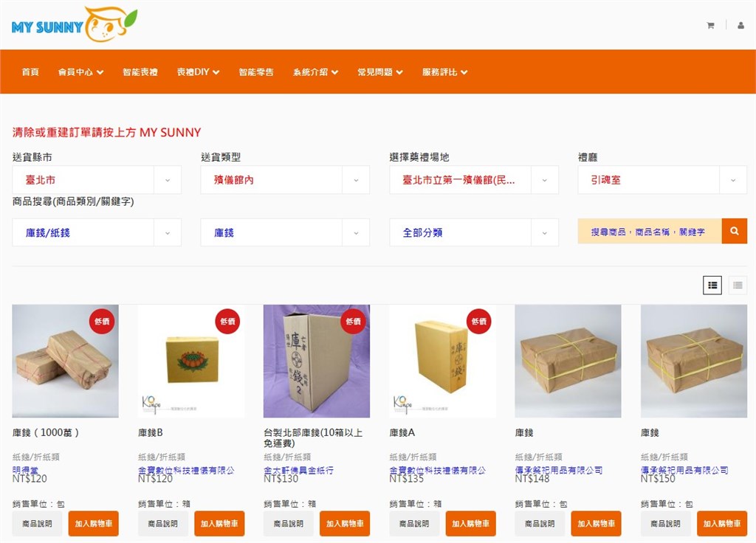The width and height of the screenshot is (756, 543).
Task: Open the 喪禮DIY menu
Action: pos(198,72)
